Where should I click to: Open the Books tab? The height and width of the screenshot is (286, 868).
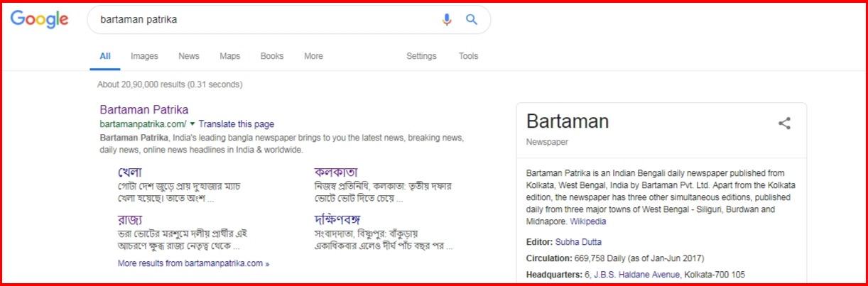click(x=272, y=56)
